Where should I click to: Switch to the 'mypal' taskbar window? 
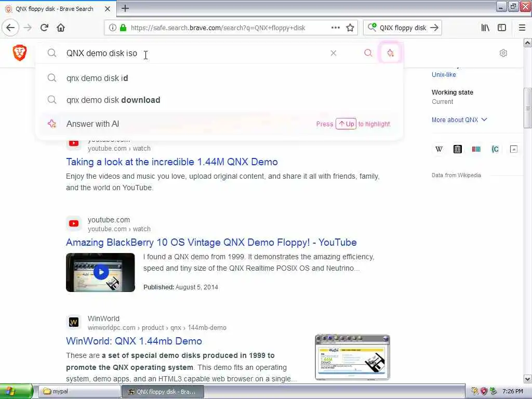tap(79, 392)
